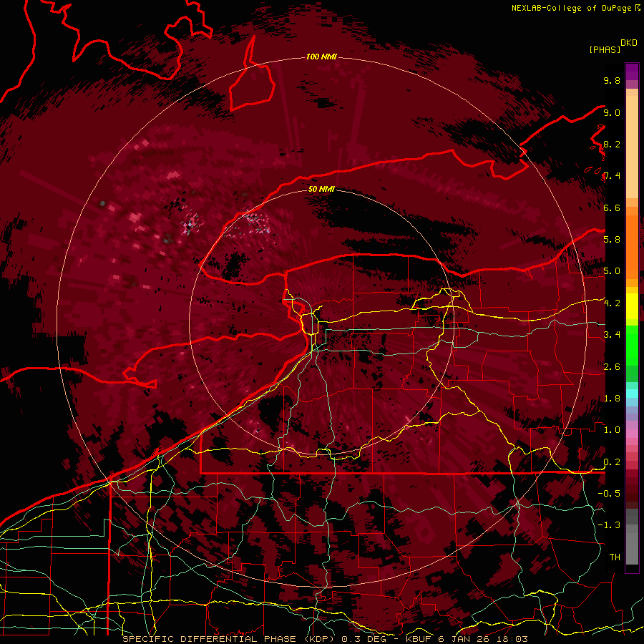The image size is (644, 644).
Task: Click the 8.2 legend value
Action: click(x=612, y=144)
